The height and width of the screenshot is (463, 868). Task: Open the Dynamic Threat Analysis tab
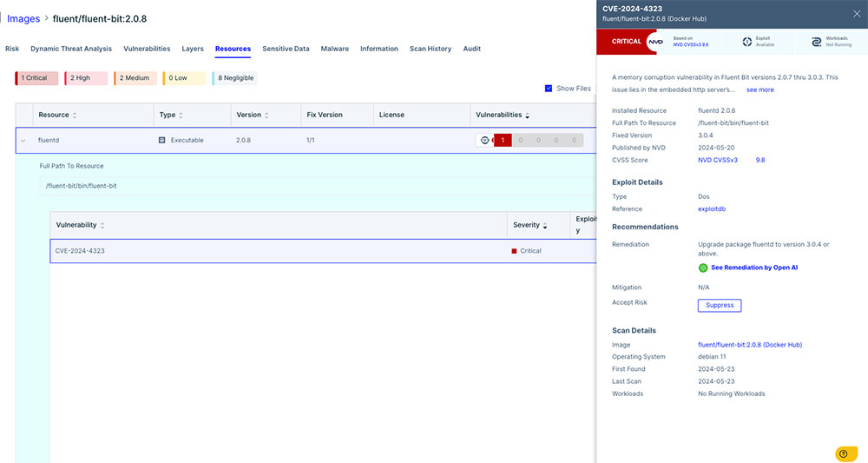click(x=71, y=49)
